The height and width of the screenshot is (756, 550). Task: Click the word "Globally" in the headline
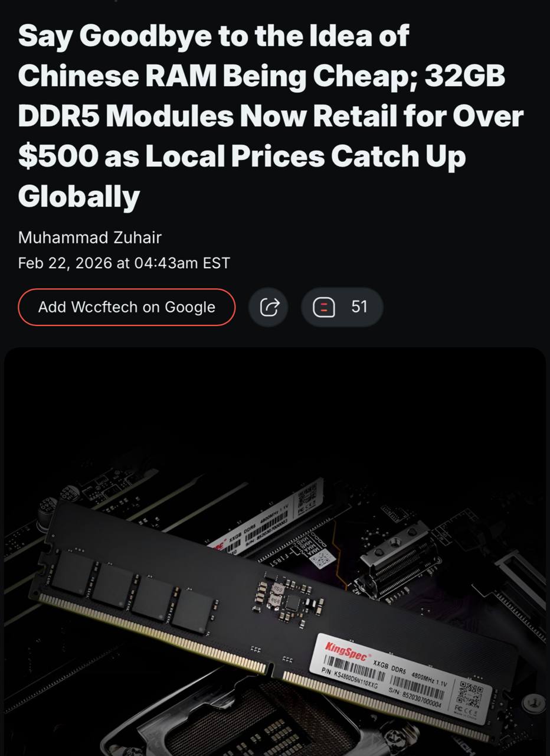(x=79, y=197)
